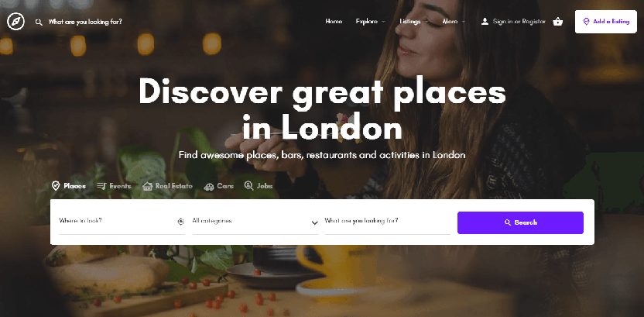This screenshot has width=644, height=317.
Task: Open the Sign in or Register link
Action: point(519,22)
